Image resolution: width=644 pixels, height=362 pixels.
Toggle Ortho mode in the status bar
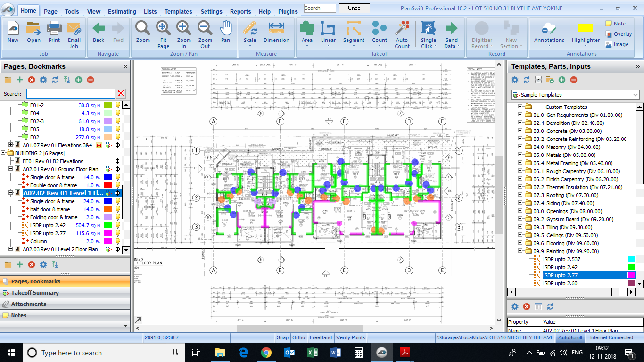point(298,337)
